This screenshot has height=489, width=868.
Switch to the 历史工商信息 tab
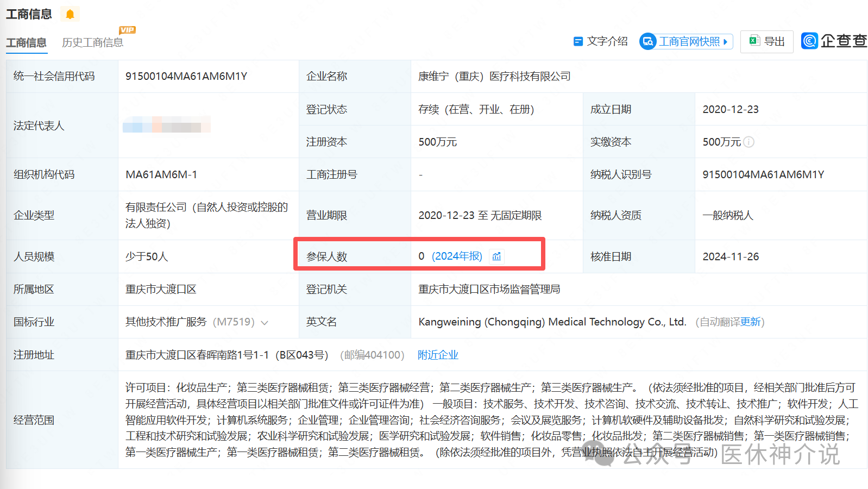pos(92,42)
